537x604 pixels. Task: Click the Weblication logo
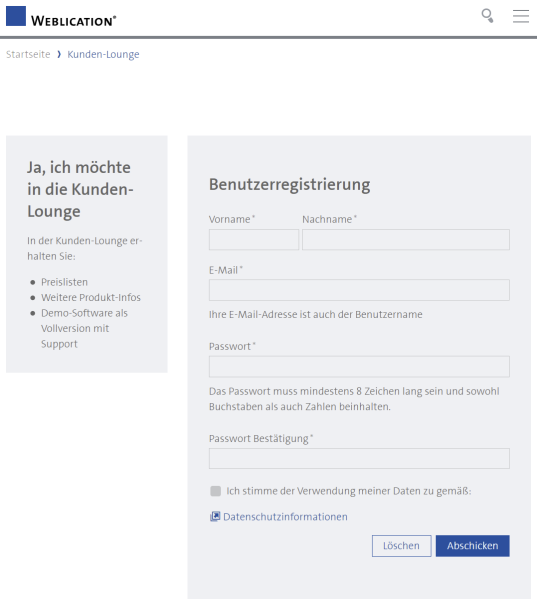61,16
